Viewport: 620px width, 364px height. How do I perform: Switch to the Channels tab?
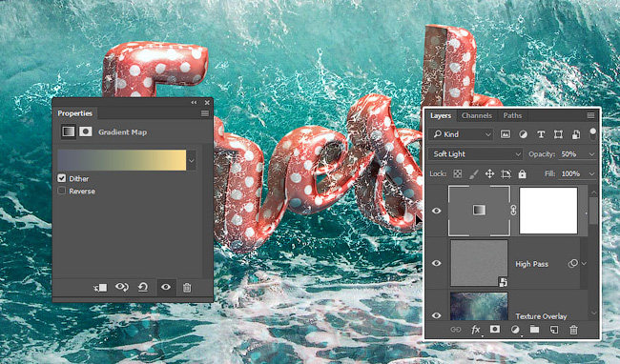click(477, 115)
